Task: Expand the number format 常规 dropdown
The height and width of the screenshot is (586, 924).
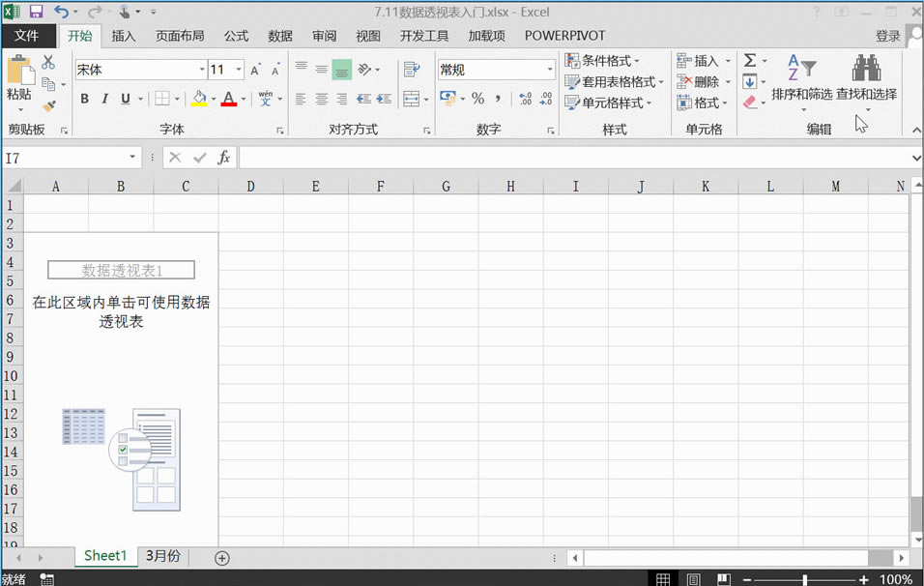Action: coord(549,70)
